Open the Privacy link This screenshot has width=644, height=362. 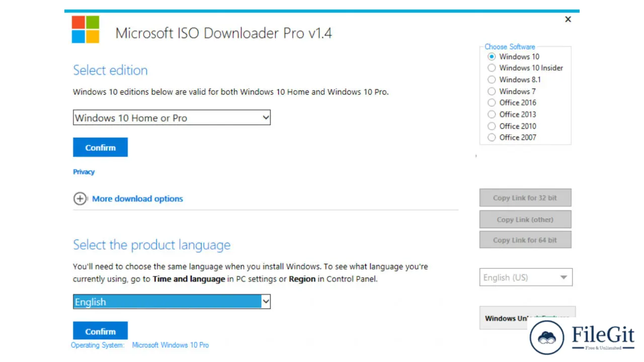(84, 172)
